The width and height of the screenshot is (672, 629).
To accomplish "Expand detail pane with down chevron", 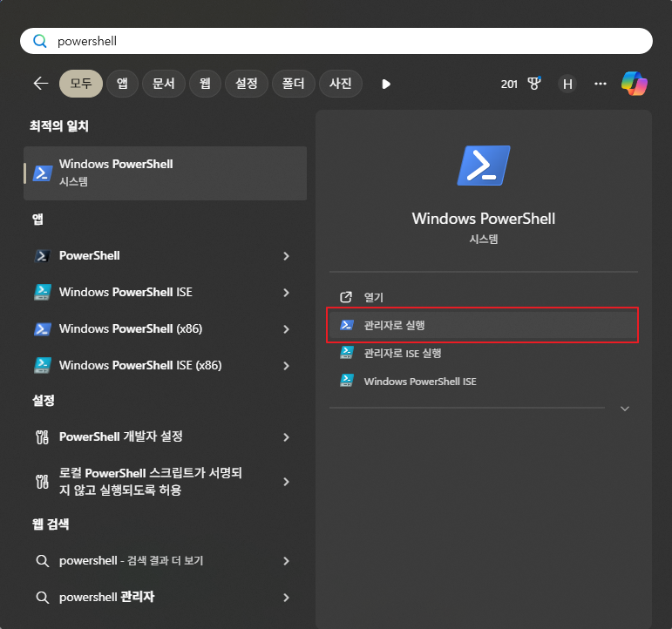I will click(625, 409).
